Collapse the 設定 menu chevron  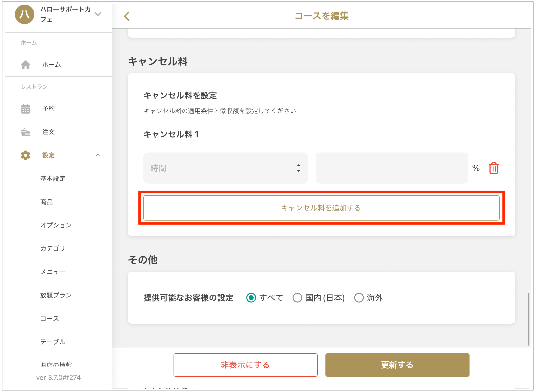click(x=98, y=155)
